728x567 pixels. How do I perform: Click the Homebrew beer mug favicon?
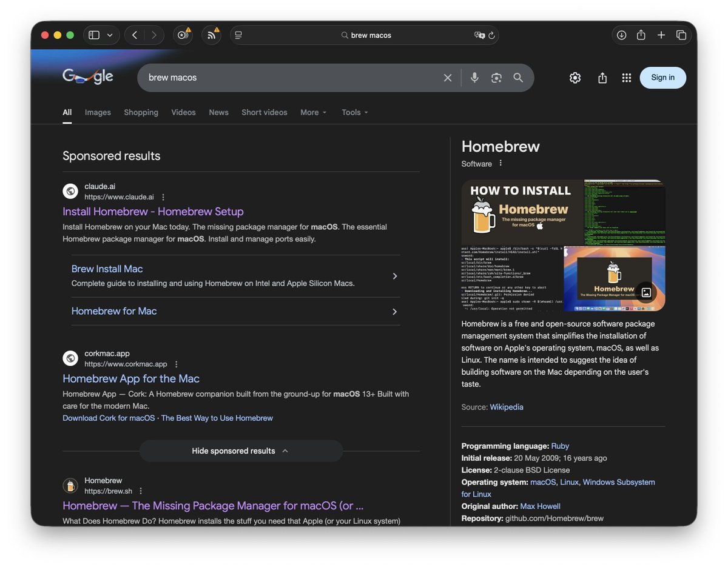click(x=70, y=486)
